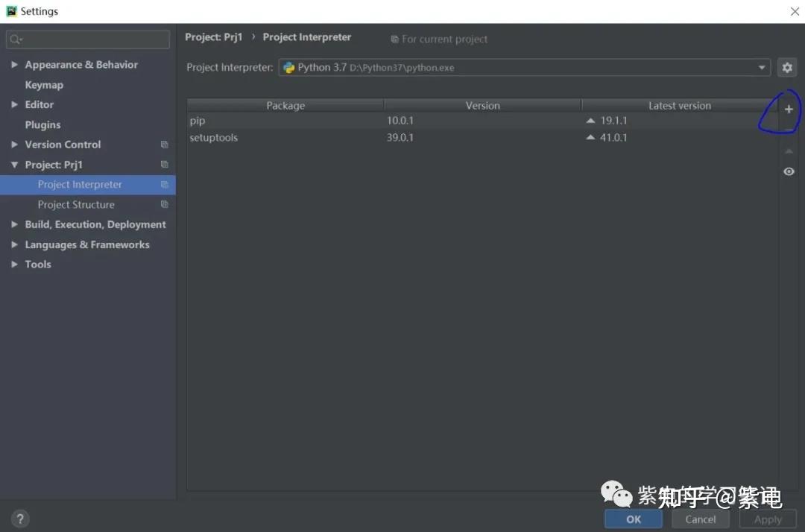Image resolution: width=805 pixels, height=532 pixels.
Task: Expand the Appearance & Behavior section
Action: click(x=13, y=65)
